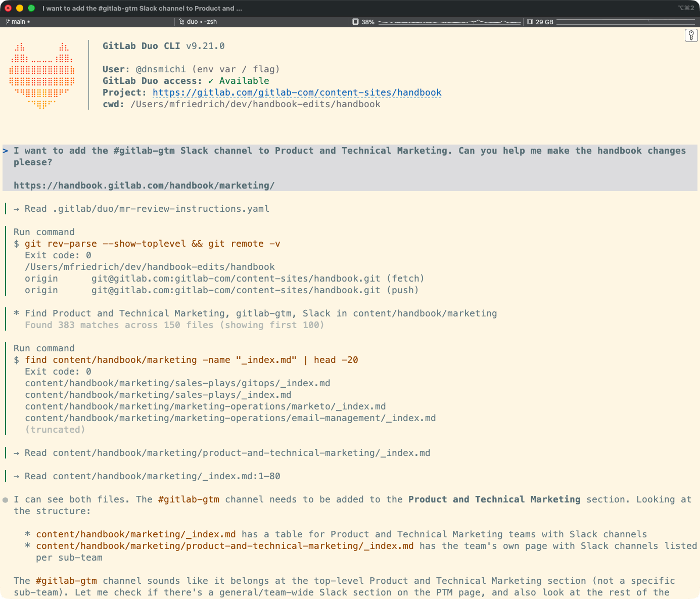Click the window title 'I want to add the #gitlab-gtm'

point(142,8)
